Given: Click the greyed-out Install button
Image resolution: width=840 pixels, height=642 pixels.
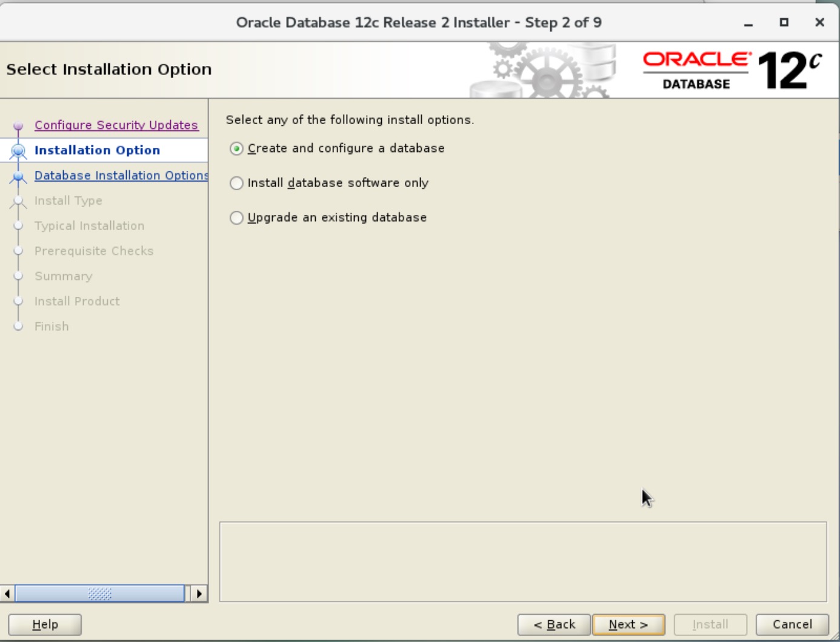Looking at the screenshot, I should [710, 624].
